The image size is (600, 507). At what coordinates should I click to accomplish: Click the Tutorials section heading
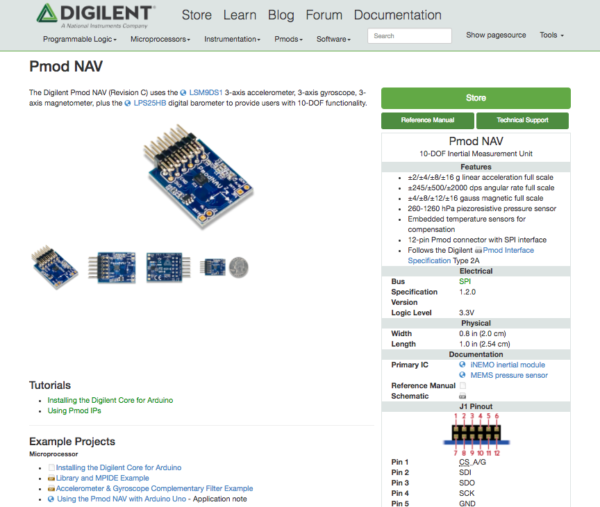[x=50, y=385]
